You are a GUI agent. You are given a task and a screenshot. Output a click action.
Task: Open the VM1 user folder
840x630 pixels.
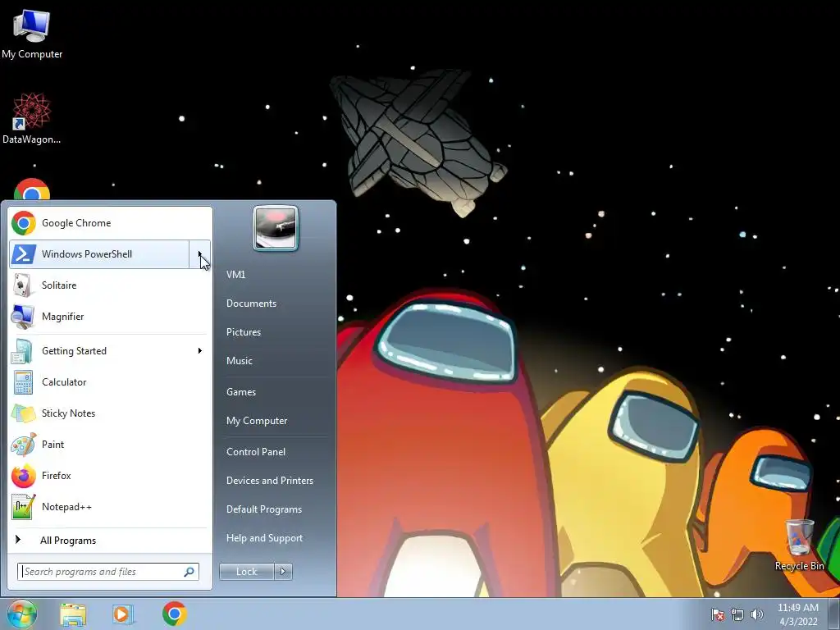click(235, 274)
